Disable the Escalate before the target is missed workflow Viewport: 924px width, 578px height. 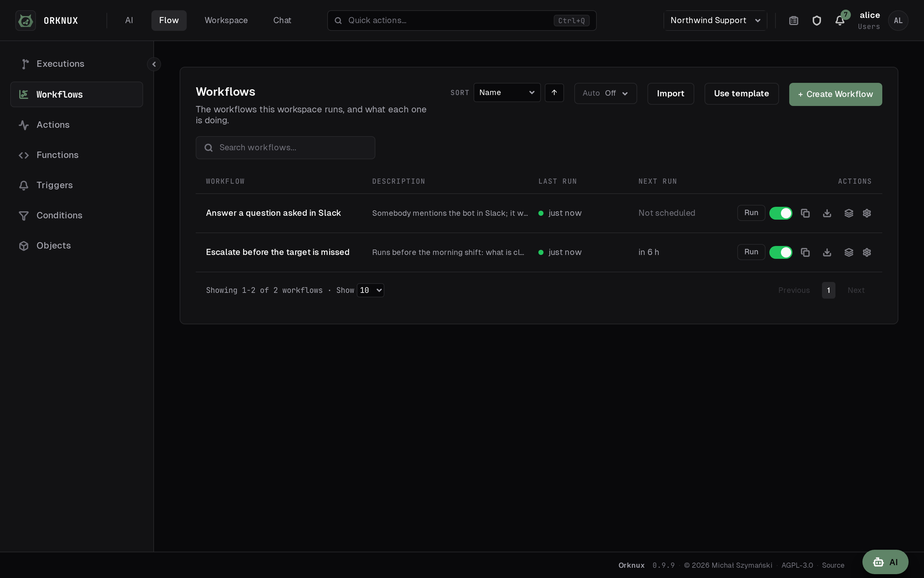tap(781, 252)
